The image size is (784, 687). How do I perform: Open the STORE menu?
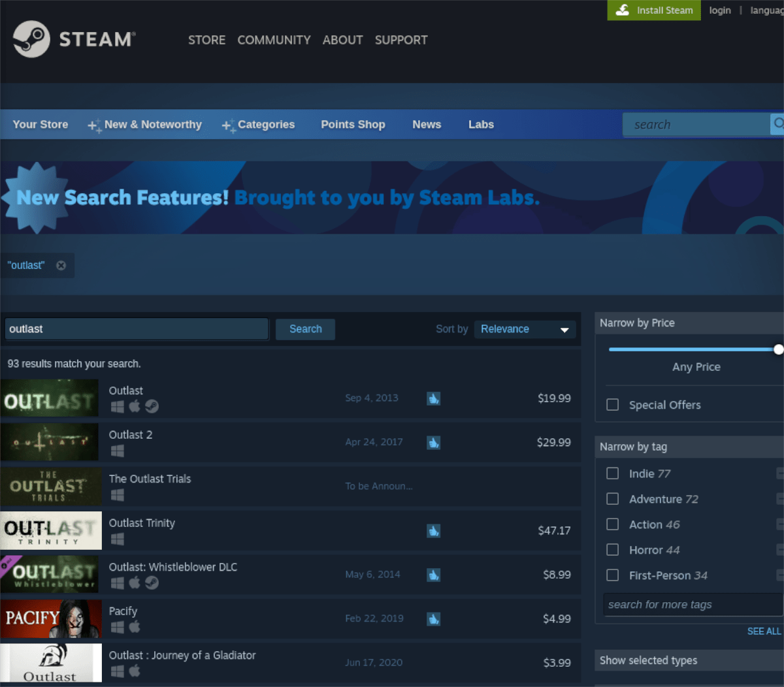[x=206, y=40]
